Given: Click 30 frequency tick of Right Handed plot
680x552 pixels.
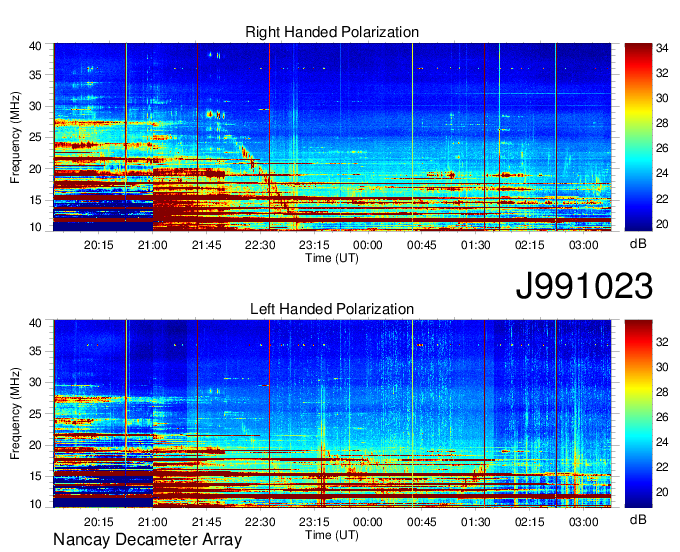Looking at the screenshot, I should pos(36,106).
